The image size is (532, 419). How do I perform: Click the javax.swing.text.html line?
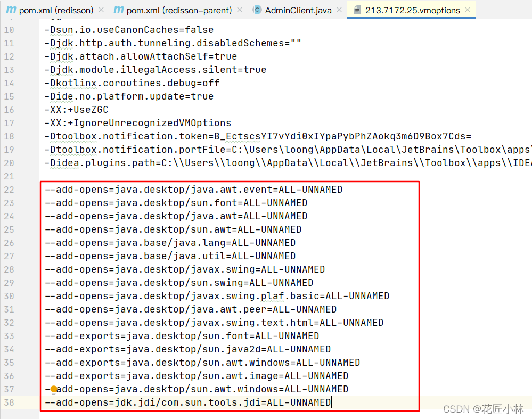click(x=214, y=323)
